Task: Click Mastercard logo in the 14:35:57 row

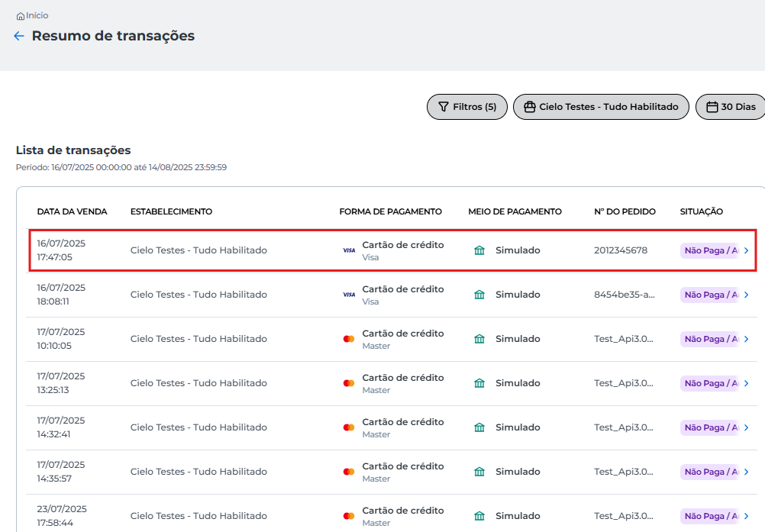Action: pos(349,472)
